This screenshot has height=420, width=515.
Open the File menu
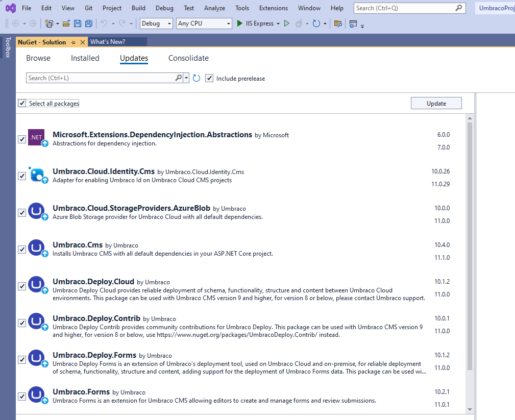click(27, 8)
